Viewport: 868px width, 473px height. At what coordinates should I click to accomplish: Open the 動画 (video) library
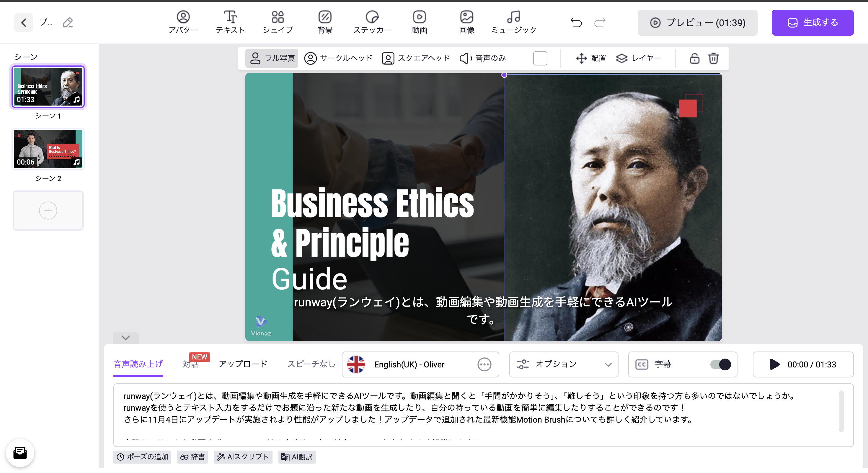coord(419,22)
